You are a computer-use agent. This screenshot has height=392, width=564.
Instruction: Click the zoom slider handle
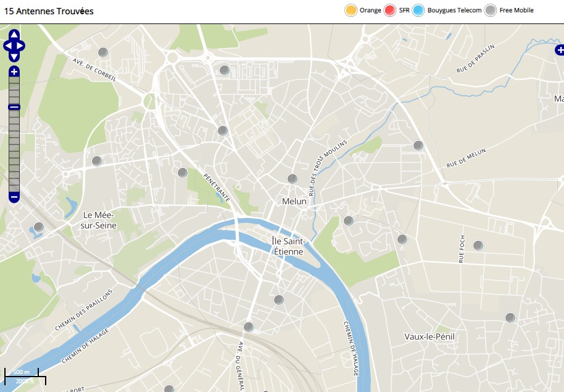14,107
